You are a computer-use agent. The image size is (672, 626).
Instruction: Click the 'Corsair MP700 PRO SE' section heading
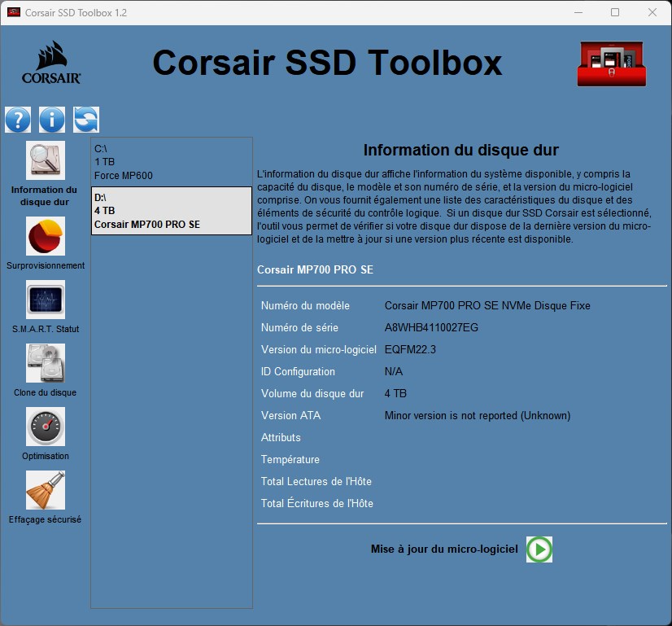tap(315, 269)
